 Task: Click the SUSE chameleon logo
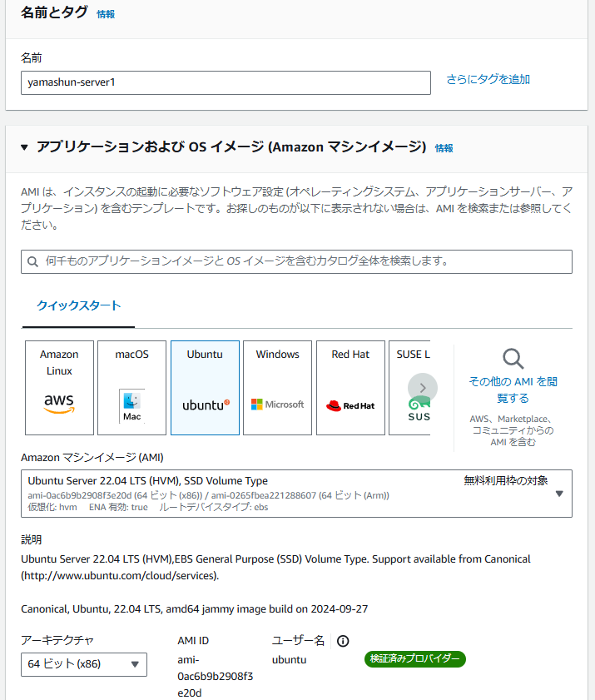pos(419,410)
